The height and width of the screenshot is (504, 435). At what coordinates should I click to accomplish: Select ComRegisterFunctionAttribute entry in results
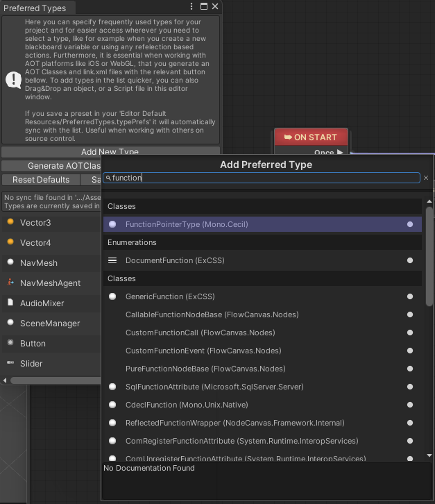(x=262, y=441)
